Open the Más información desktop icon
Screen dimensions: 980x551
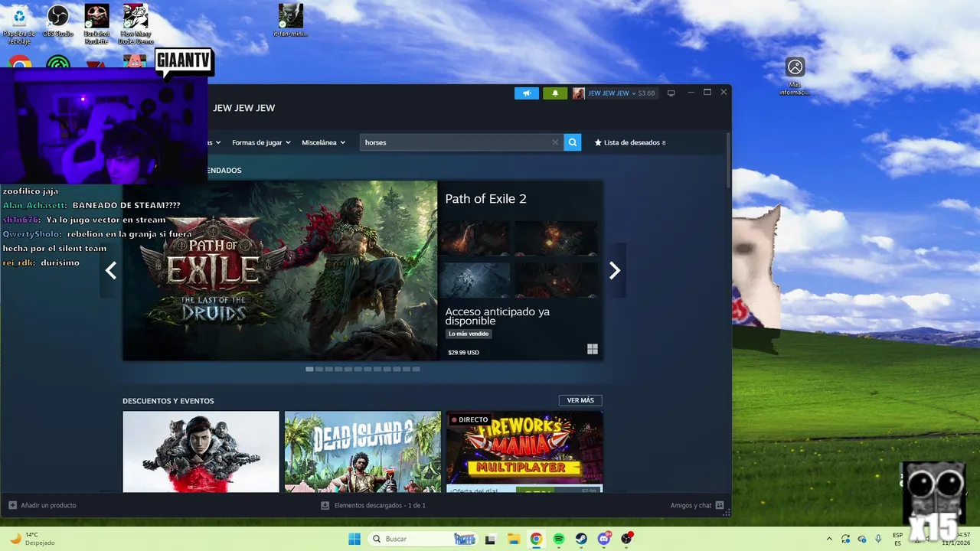795,77
